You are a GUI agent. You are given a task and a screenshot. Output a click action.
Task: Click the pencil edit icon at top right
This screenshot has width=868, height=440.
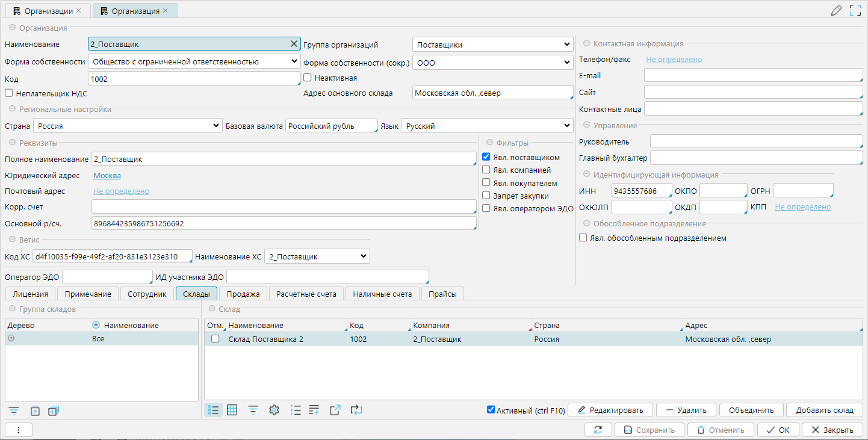[836, 10]
